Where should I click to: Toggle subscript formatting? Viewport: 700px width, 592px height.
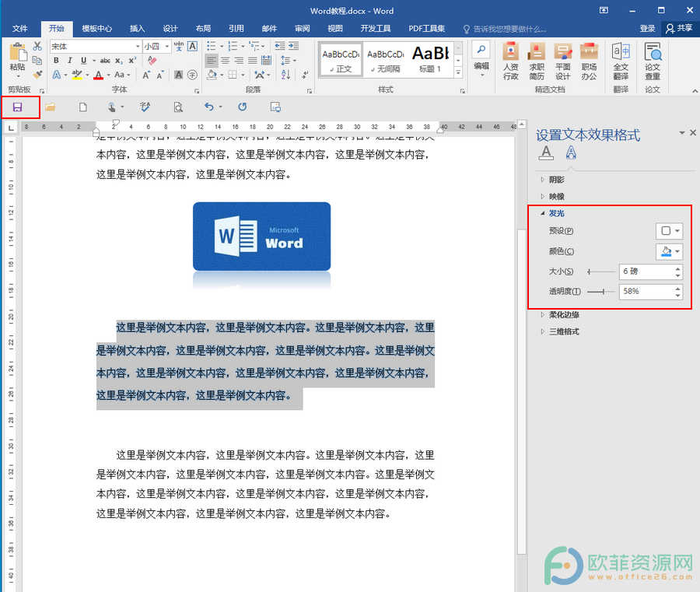[119, 60]
